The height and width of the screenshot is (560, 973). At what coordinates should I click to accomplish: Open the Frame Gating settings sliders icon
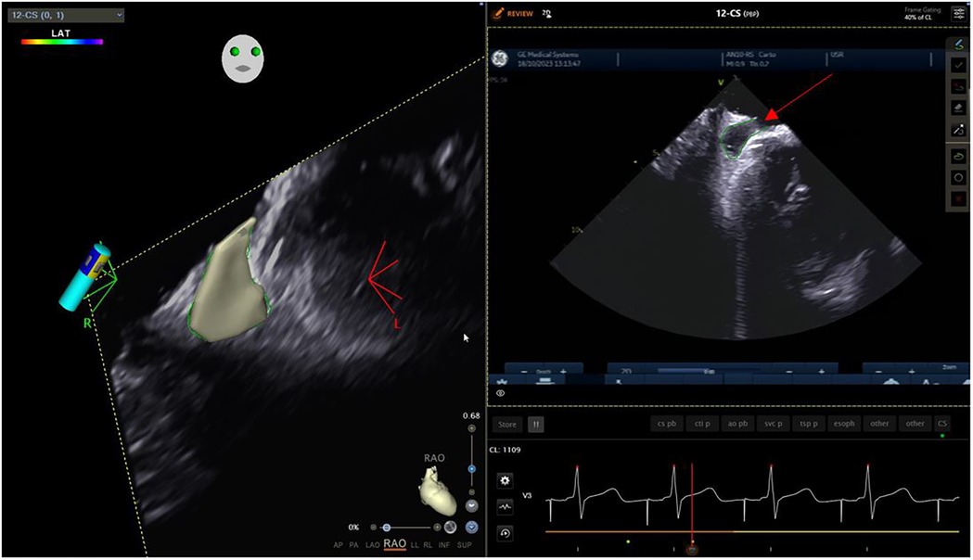959,14
